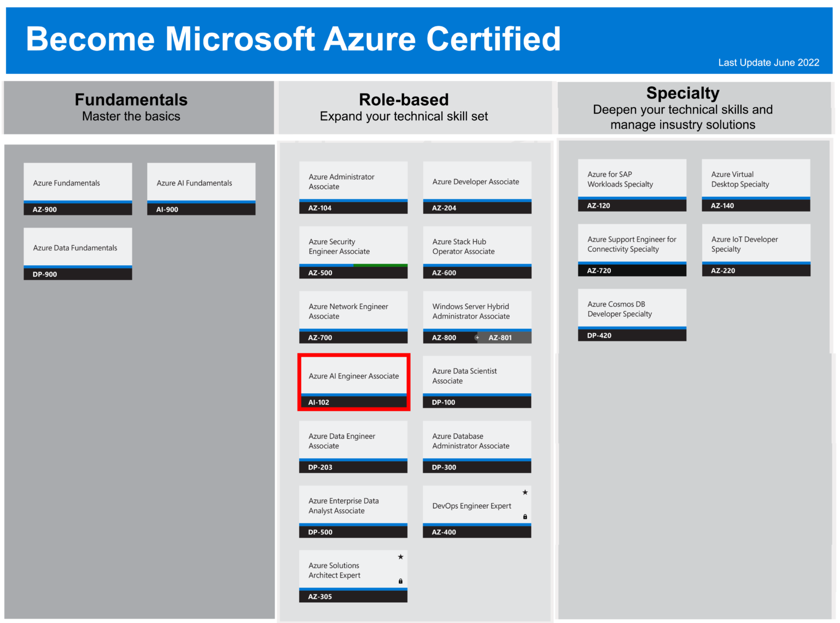
Task: Click the lock icon on DevOps Engineer Expert
Action: (x=524, y=516)
